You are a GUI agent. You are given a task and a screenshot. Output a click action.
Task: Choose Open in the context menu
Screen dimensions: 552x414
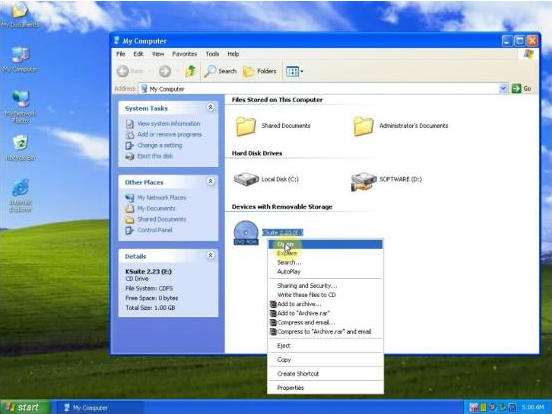[x=325, y=244]
